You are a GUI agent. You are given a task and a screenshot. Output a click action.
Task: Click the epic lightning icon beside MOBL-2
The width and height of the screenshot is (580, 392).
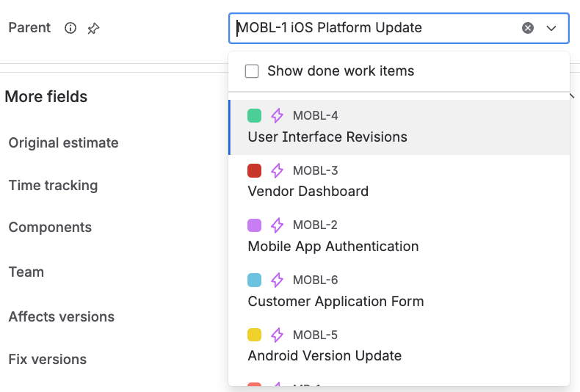277,225
